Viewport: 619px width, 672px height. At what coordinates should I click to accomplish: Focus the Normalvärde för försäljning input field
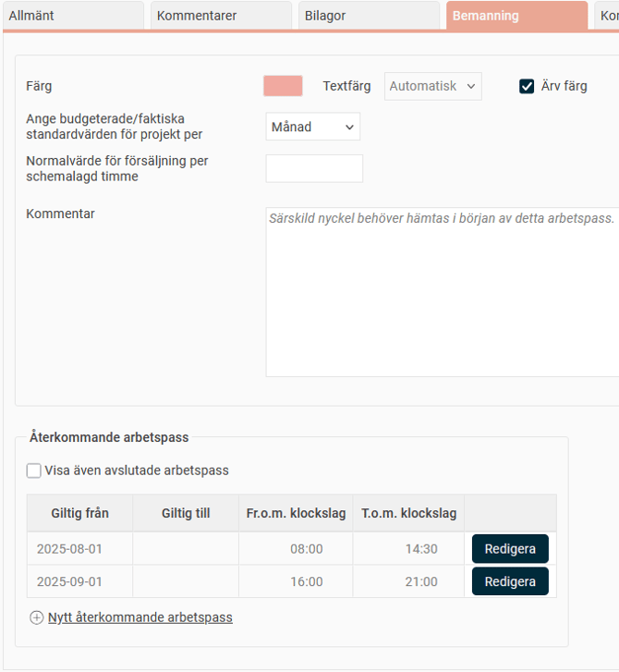(x=314, y=168)
